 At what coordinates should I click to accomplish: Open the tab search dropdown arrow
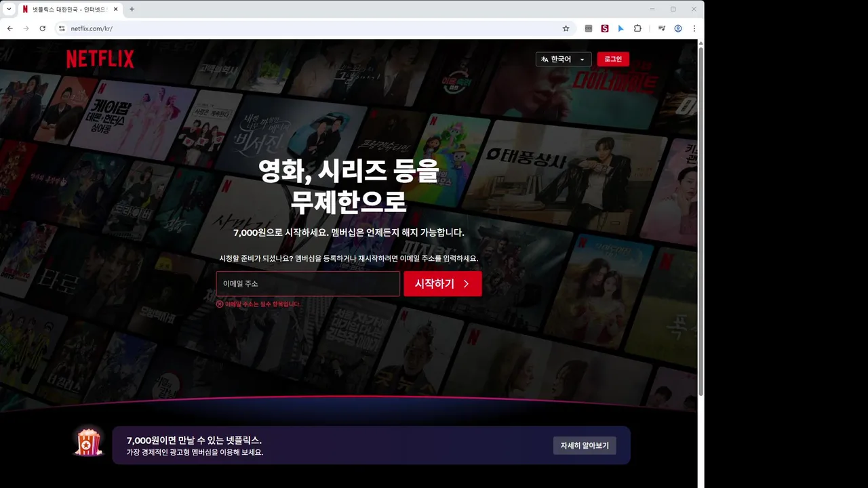9,9
